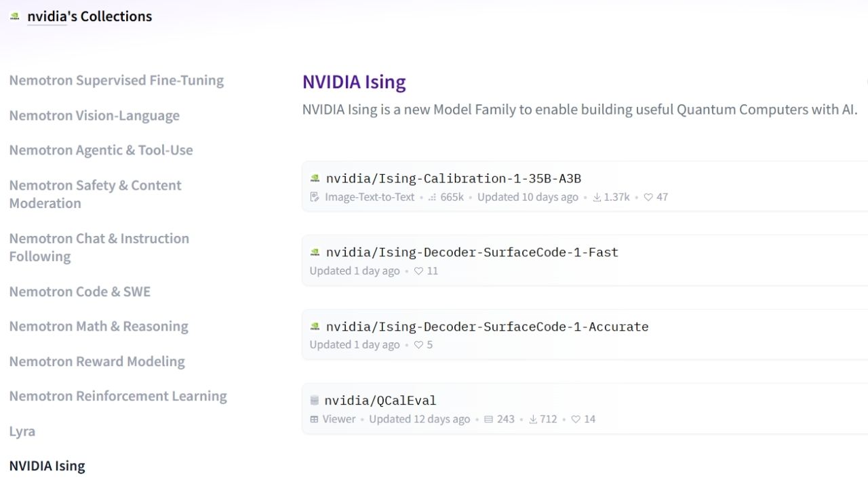
Task: Open nvidia/Ising-Decoder-SurfaceCode-1-Fast model
Action: (x=472, y=252)
